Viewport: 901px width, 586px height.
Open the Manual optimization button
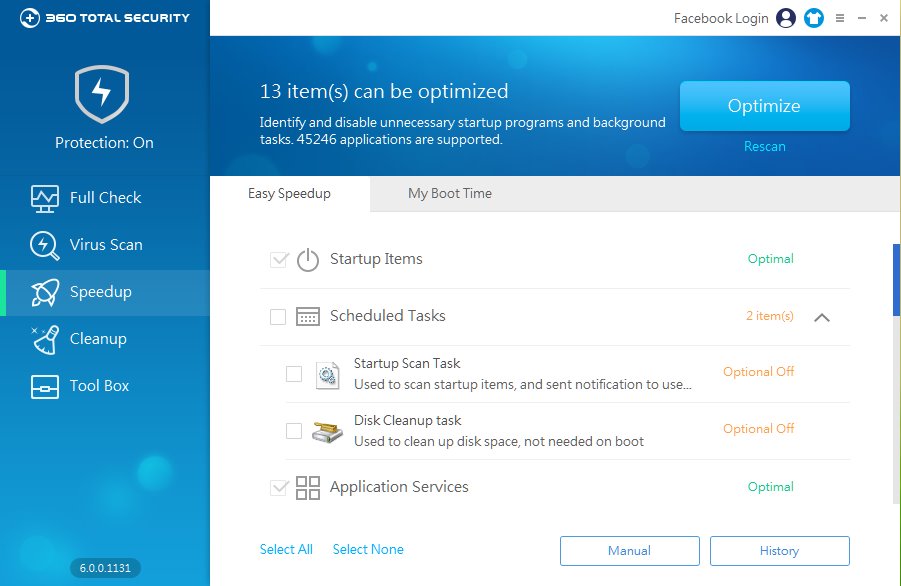[630, 551]
